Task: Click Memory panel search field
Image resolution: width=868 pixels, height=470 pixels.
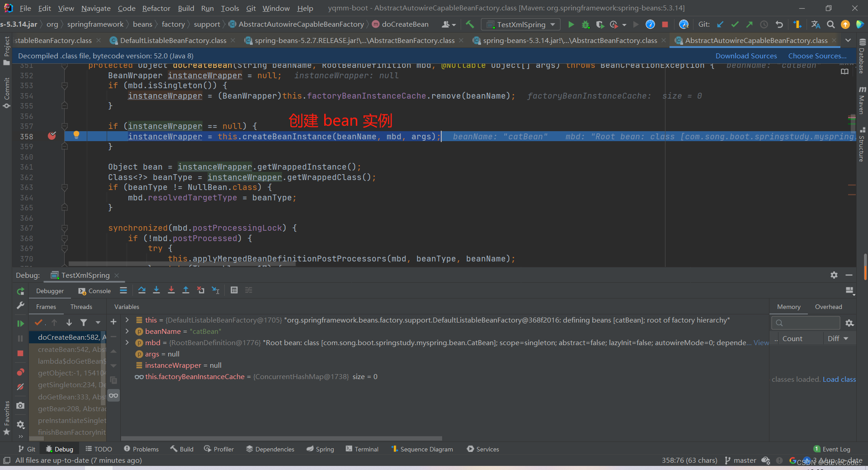Action: tap(806, 323)
